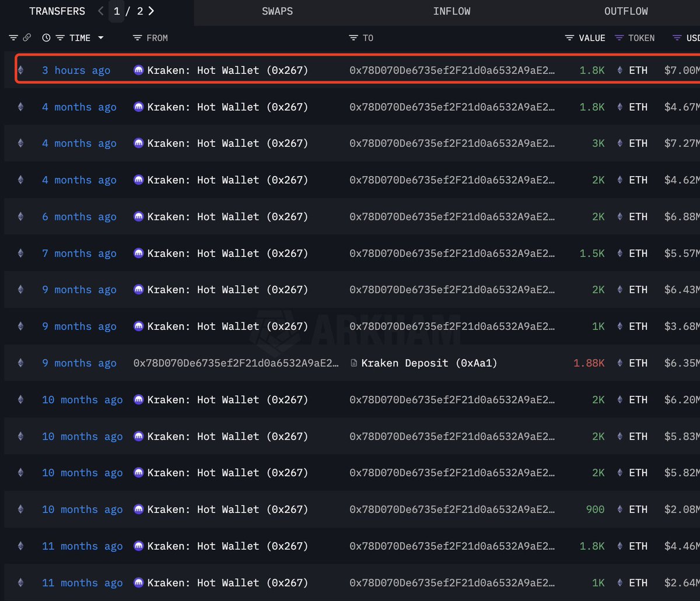Click ETH token icon in 3 hours ago row
This screenshot has width=700, height=601.
point(620,71)
